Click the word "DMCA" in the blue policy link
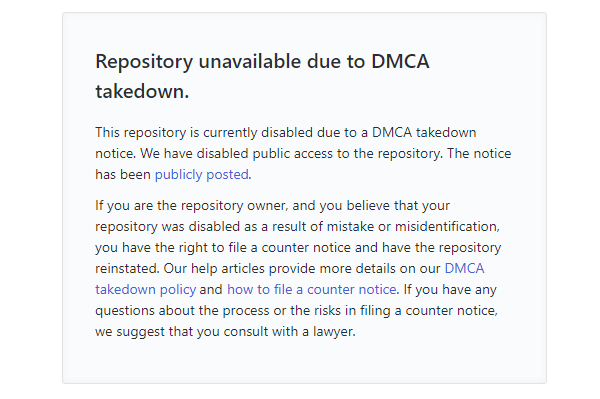Screen dimensions: 600x399 [464, 269]
